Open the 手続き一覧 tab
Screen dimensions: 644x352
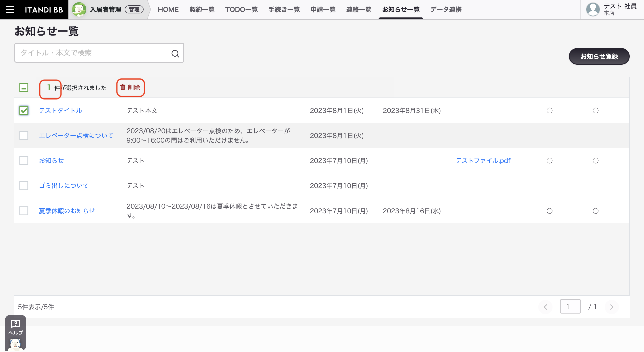284,9
